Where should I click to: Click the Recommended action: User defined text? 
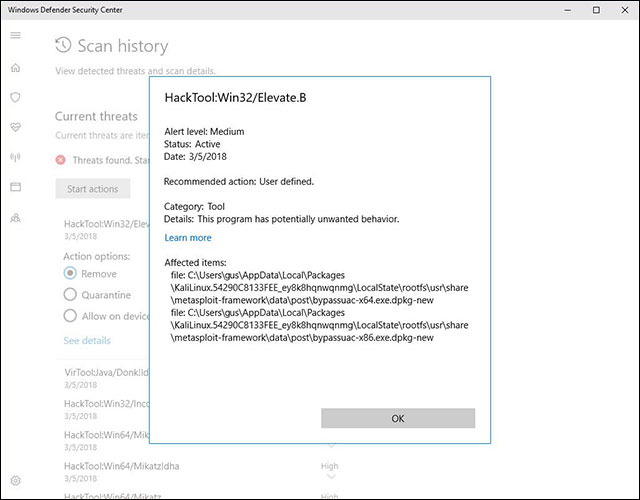coord(239,182)
